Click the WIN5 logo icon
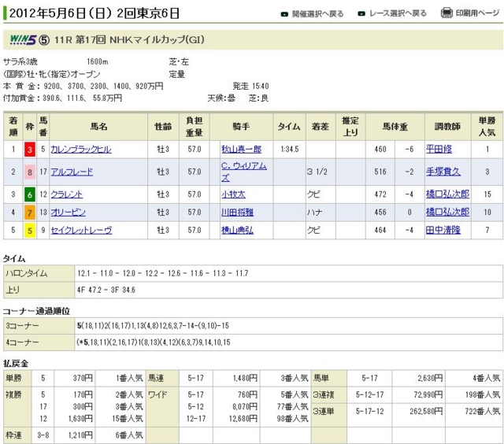 [23, 40]
